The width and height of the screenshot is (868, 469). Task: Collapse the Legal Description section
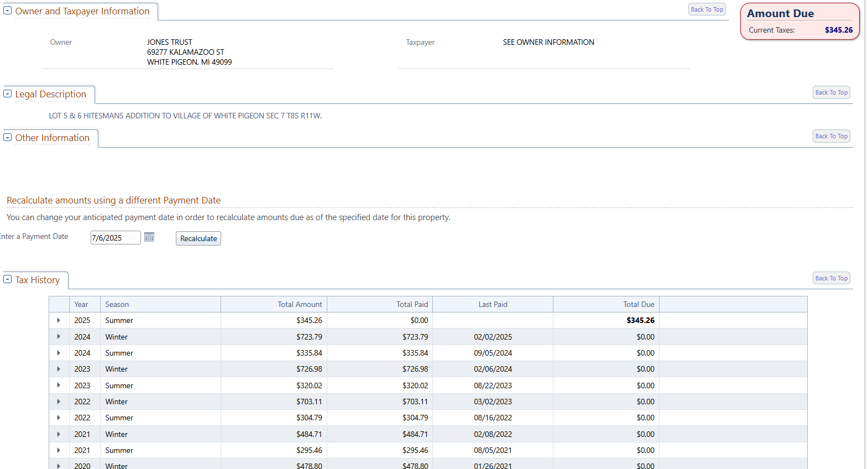pos(8,94)
